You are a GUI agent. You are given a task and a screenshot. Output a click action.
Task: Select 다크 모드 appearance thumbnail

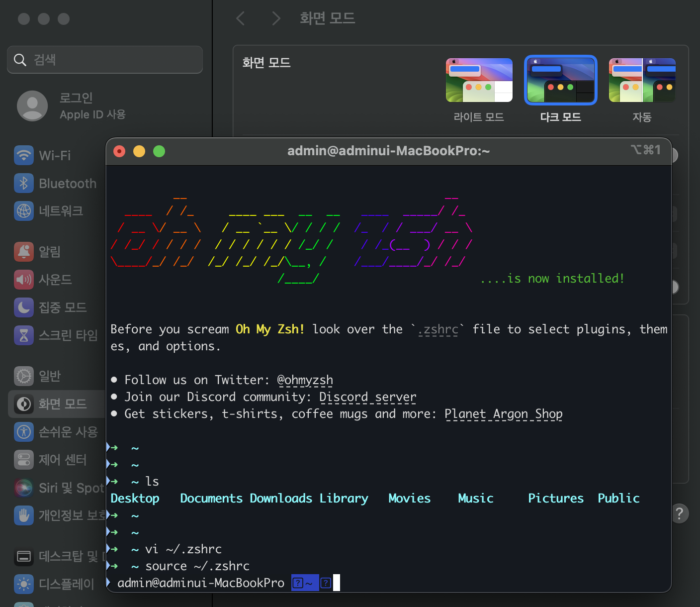point(561,80)
